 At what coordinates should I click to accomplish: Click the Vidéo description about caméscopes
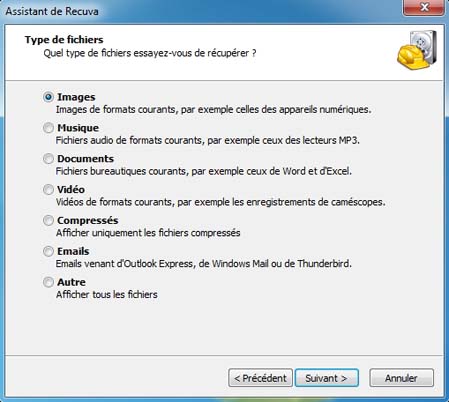[220, 202]
